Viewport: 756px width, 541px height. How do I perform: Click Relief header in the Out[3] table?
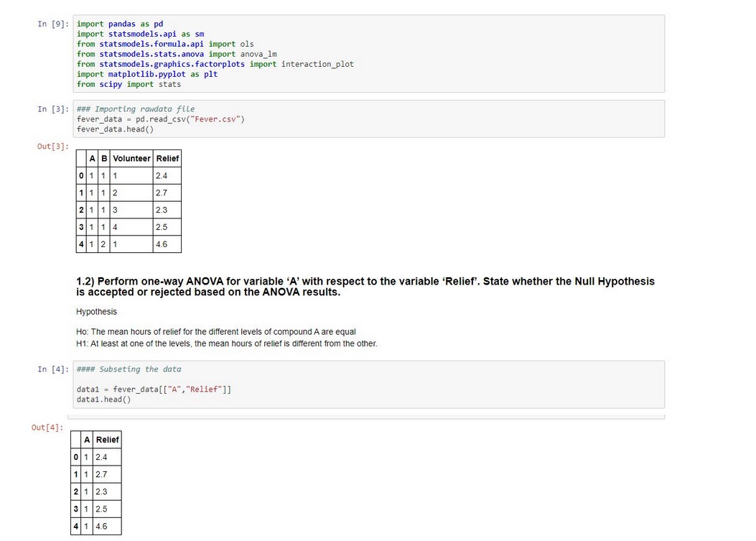[x=167, y=158]
